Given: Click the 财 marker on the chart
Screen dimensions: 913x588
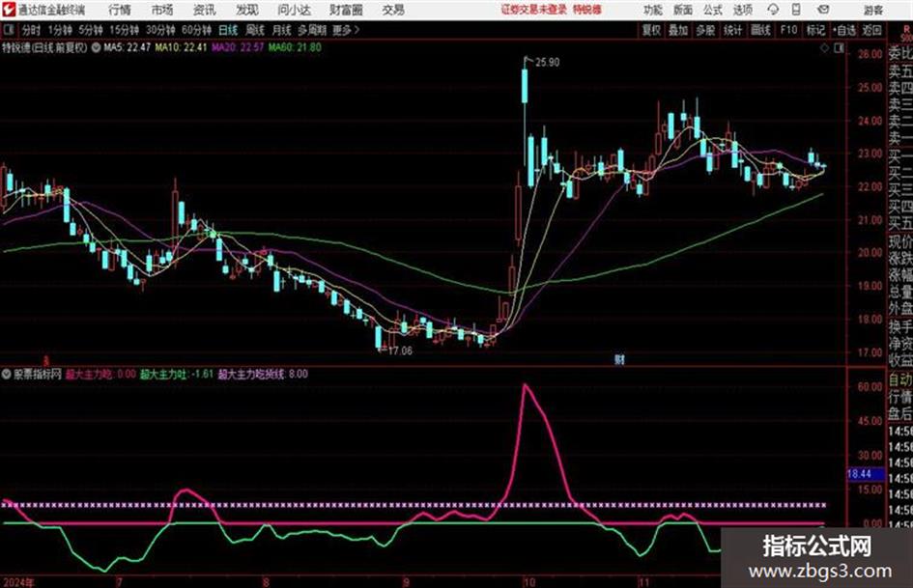Looking at the screenshot, I should 619,359.
